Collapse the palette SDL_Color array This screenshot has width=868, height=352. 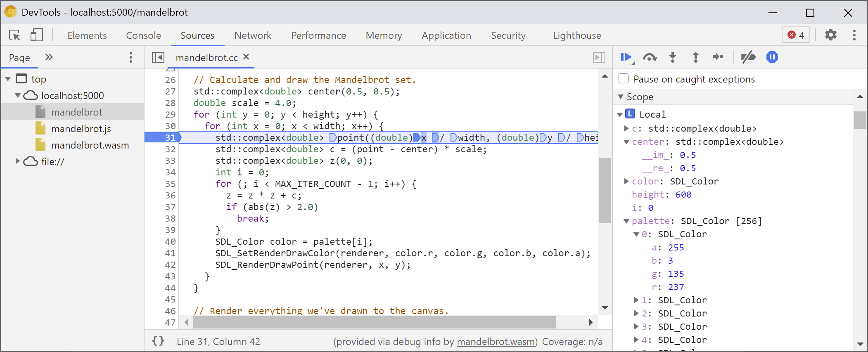[x=626, y=221]
